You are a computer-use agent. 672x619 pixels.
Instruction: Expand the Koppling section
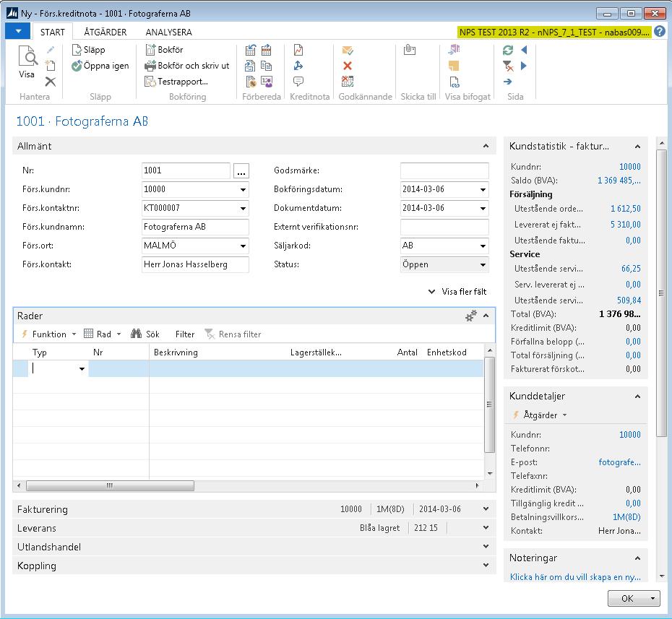[x=486, y=566]
